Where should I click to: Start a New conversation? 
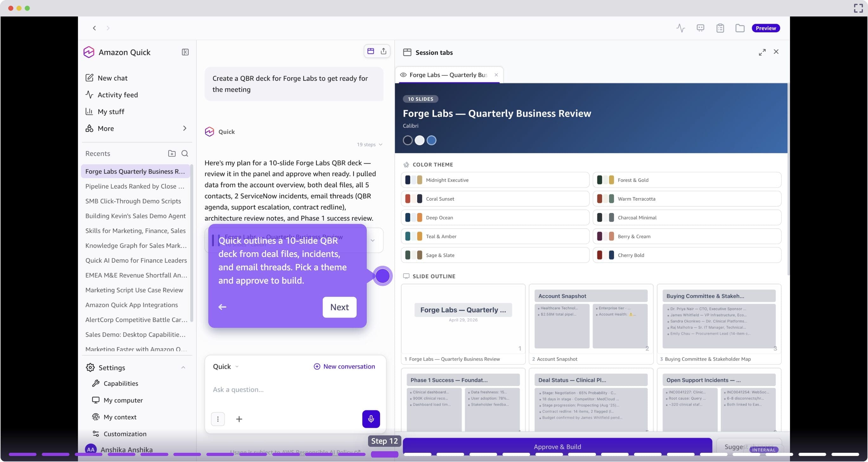click(344, 366)
